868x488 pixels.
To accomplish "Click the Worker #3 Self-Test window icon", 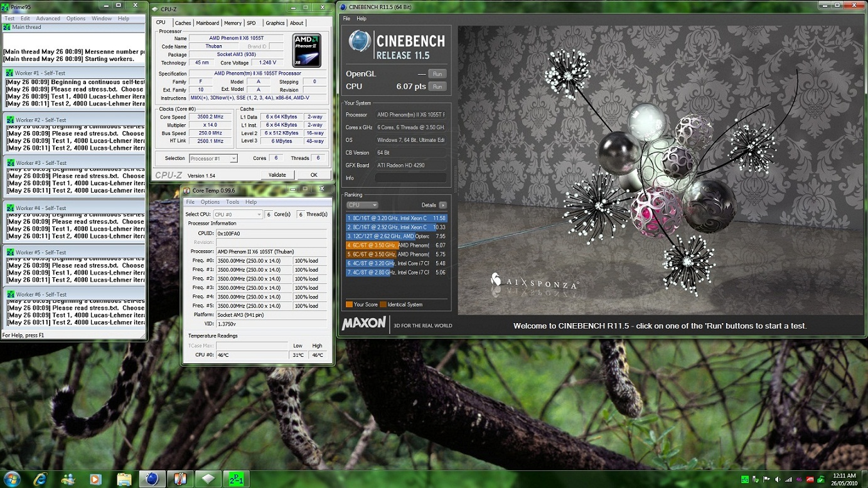I will (x=9, y=163).
